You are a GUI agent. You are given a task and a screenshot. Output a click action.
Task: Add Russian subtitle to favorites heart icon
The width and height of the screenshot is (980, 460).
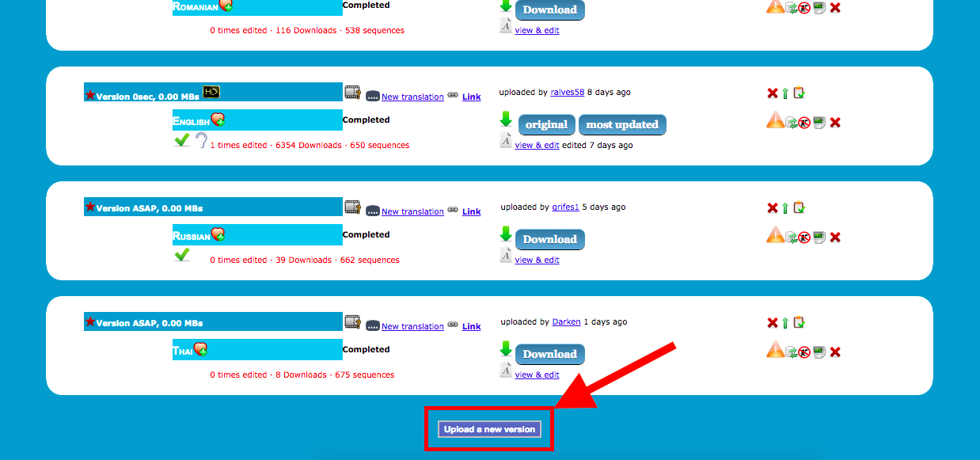click(218, 234)
